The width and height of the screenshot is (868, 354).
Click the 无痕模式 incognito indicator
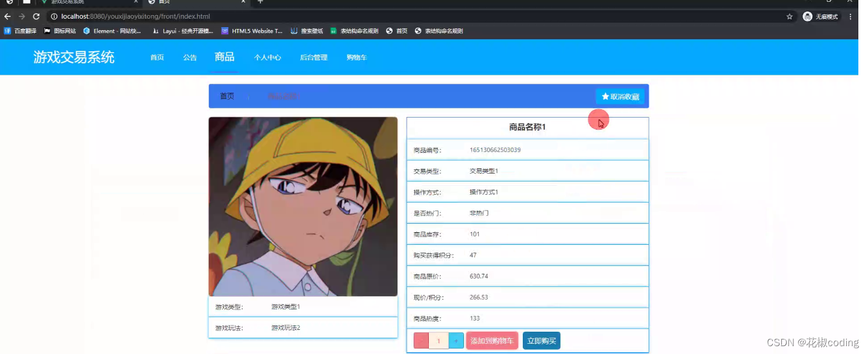(821, 16)
